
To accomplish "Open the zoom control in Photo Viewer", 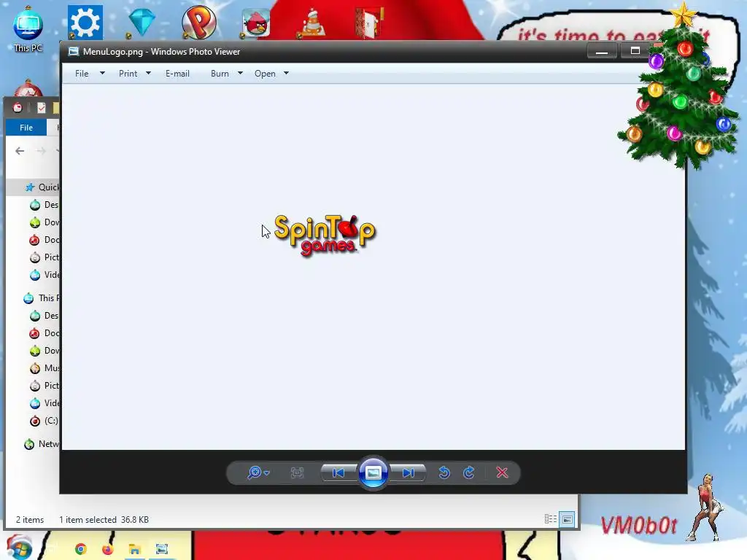I will [x=258, y=472].
